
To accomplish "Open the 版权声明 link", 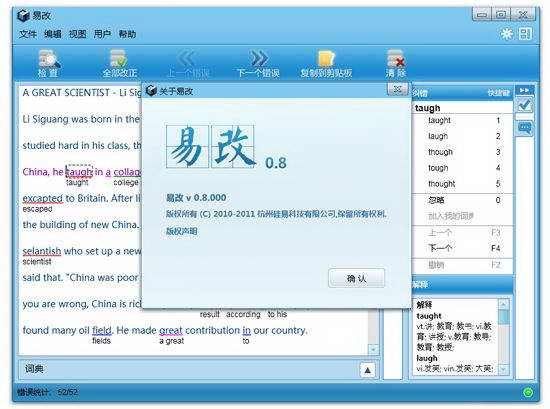I will click(x=182, y=231).
